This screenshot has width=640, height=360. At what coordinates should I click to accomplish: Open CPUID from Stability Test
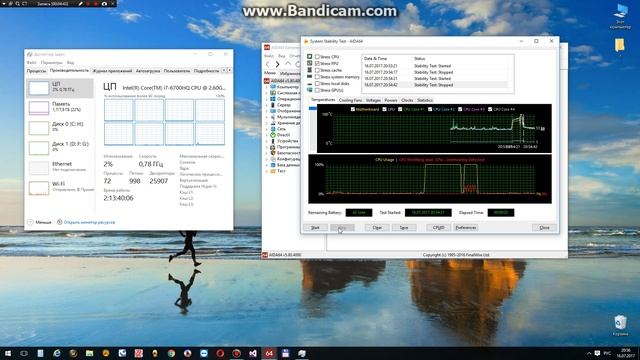click(x=438, y=228)
